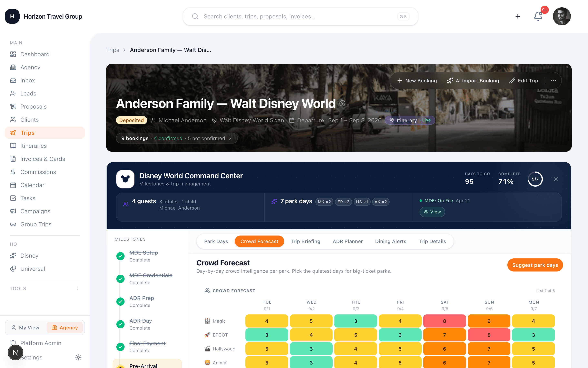Focus the search clients and trips field
The image size is (588, 368).
(300, 16)
